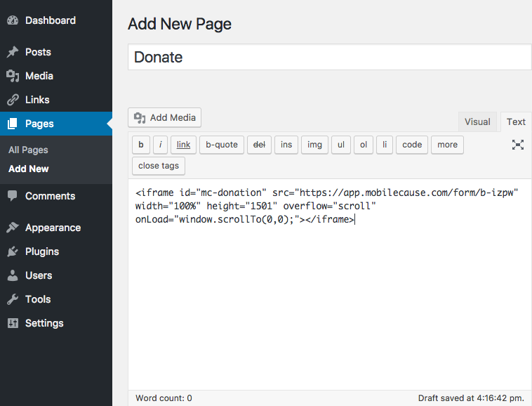Click Add New submenu link
The image size is (532, 406).
29,169
